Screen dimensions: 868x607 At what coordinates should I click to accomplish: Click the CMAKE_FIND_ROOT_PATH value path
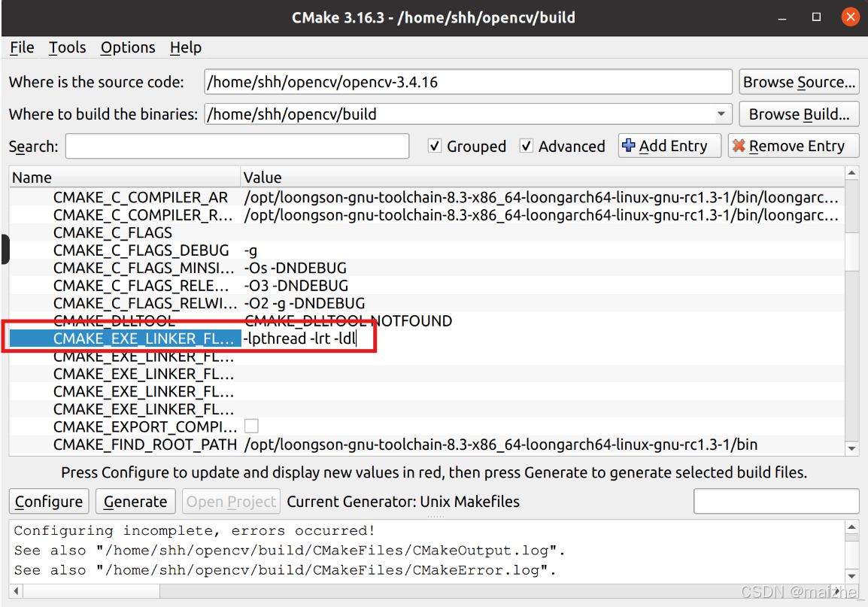click(x=501, y=445)
